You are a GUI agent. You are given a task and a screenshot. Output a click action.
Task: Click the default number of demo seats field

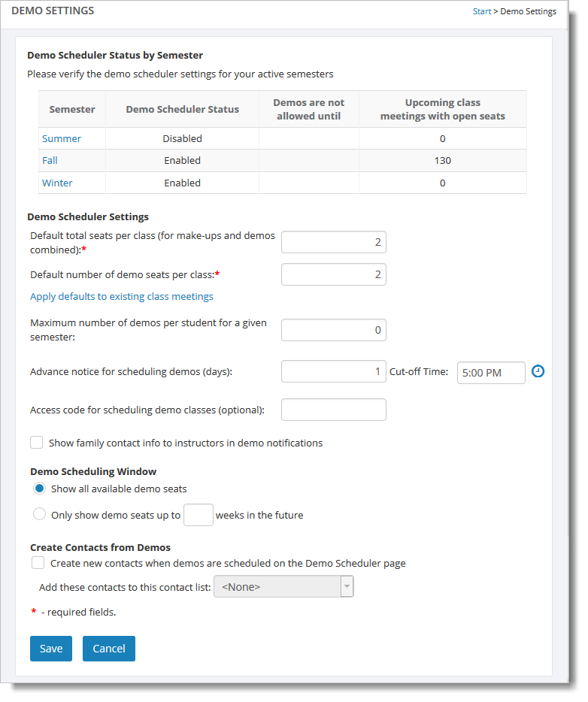(x=333, y=274)
